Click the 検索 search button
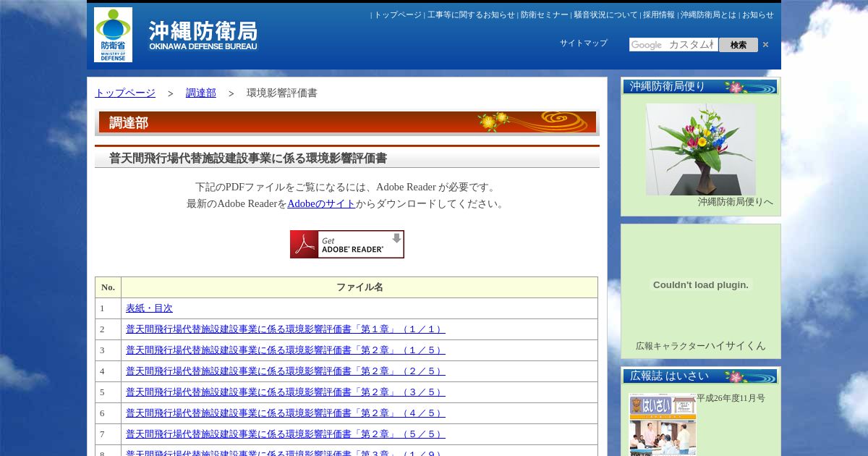 pyautogui.click(x=739, y=45)
